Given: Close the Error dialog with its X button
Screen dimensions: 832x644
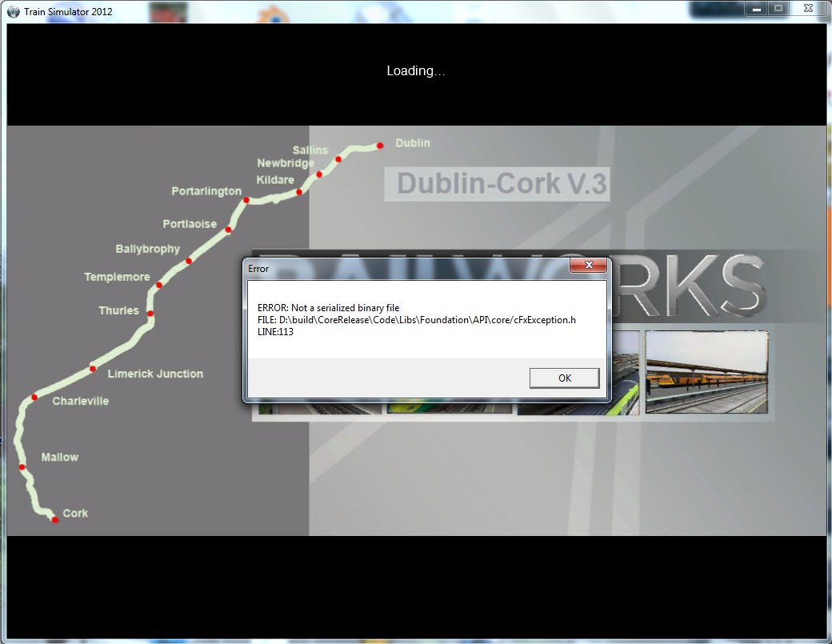Looking at the screenshot, I should [x=589, y=265].
